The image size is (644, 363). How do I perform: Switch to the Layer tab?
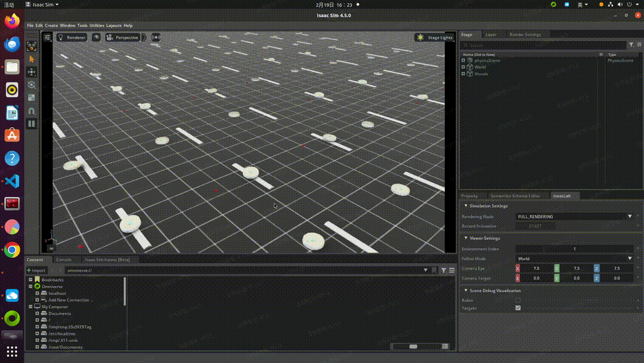click(x=491, y=35)
